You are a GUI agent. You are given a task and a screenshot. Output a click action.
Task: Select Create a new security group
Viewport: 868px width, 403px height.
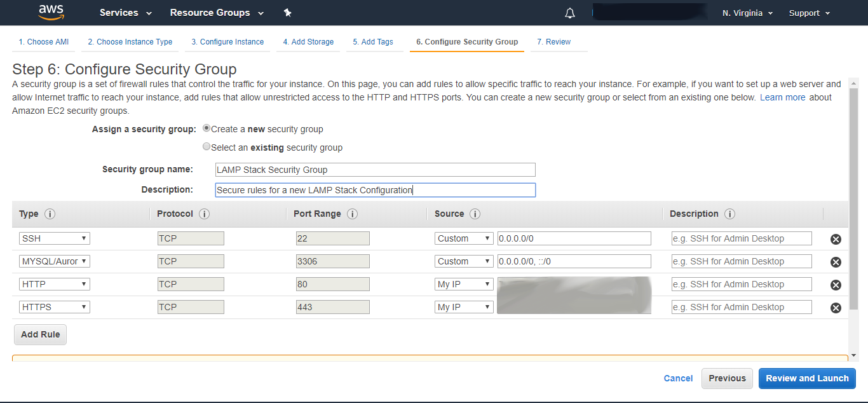click(207, 128)
